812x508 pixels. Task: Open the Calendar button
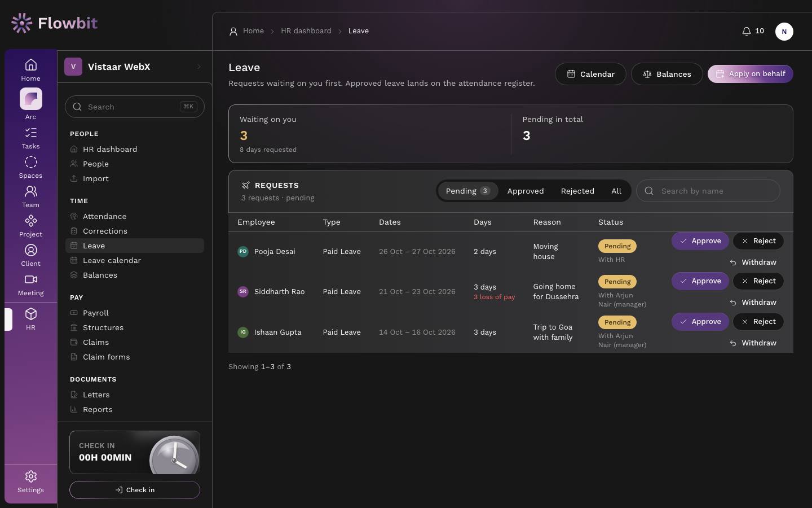[590, 74]
